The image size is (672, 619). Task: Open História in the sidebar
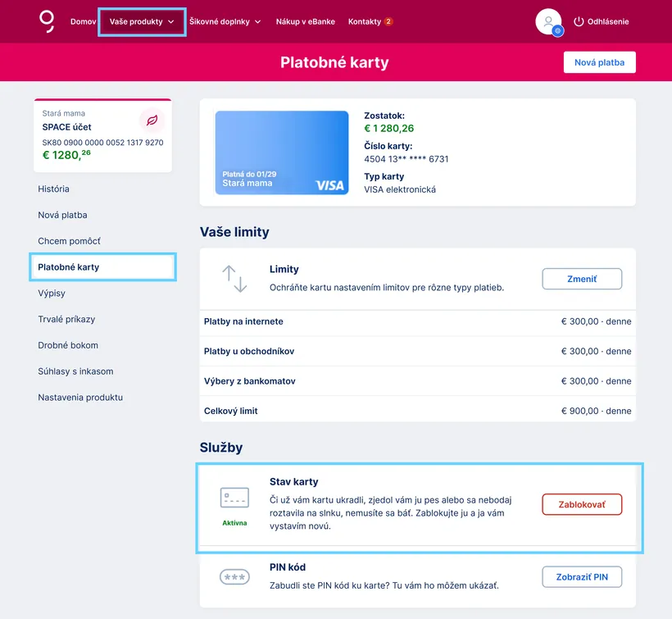pyautogui.click(x=53, y=189)
